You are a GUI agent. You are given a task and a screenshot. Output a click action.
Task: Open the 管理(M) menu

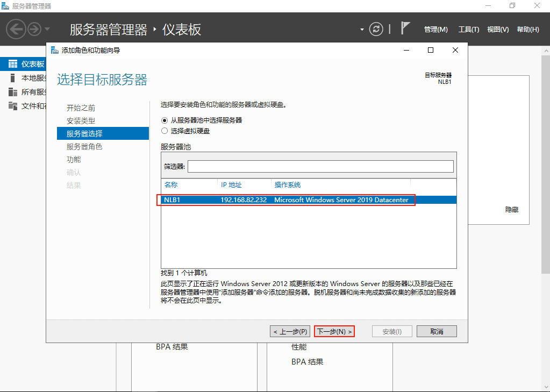435,30
